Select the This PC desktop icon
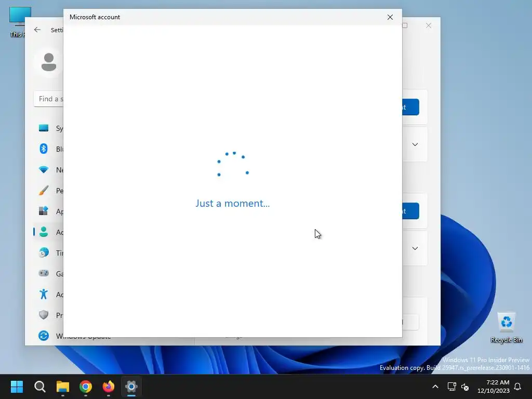Viewport: 532px width, 399px height. [17, 22]
